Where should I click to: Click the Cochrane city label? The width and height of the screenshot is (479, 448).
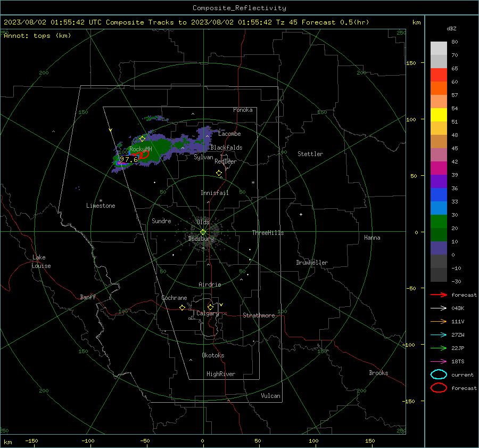174,298
